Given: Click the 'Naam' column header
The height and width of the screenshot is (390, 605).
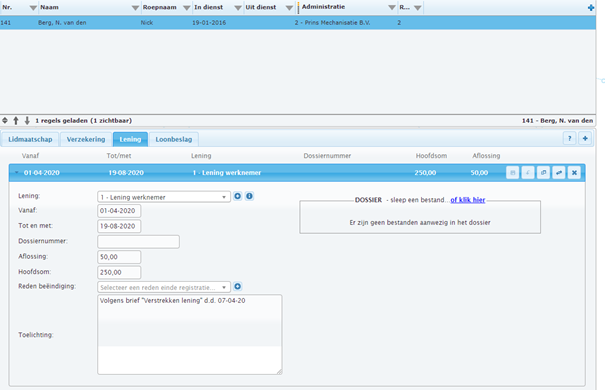Looking at the screenshot, I should pos(49,7).
